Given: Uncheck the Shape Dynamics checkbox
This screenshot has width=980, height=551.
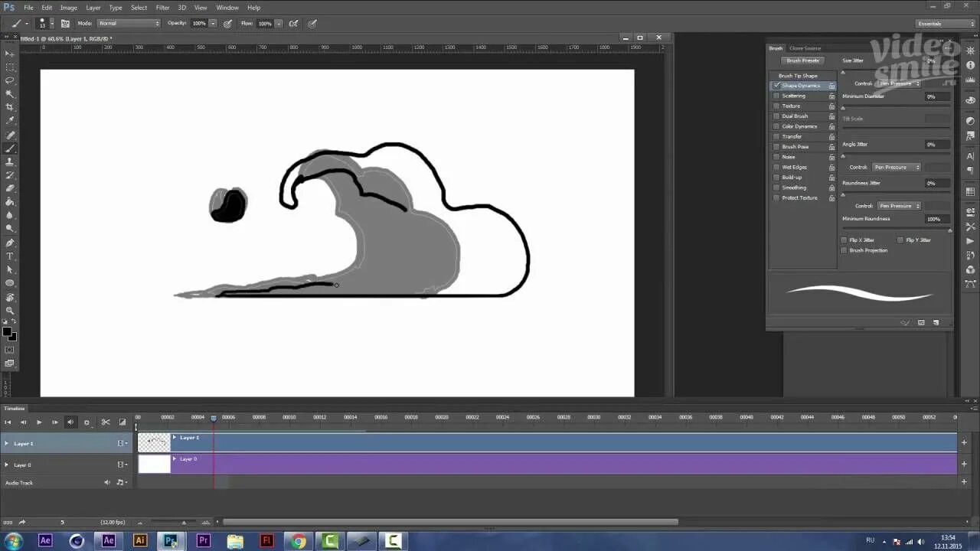Looking at the screenshot, I should click(x=776, y=86).
